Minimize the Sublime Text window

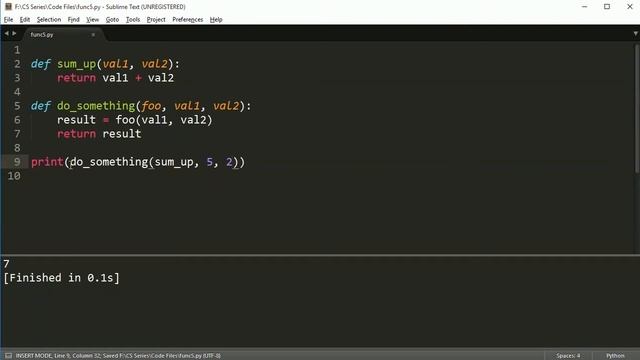pyautogui.click(x=584, y=7)
